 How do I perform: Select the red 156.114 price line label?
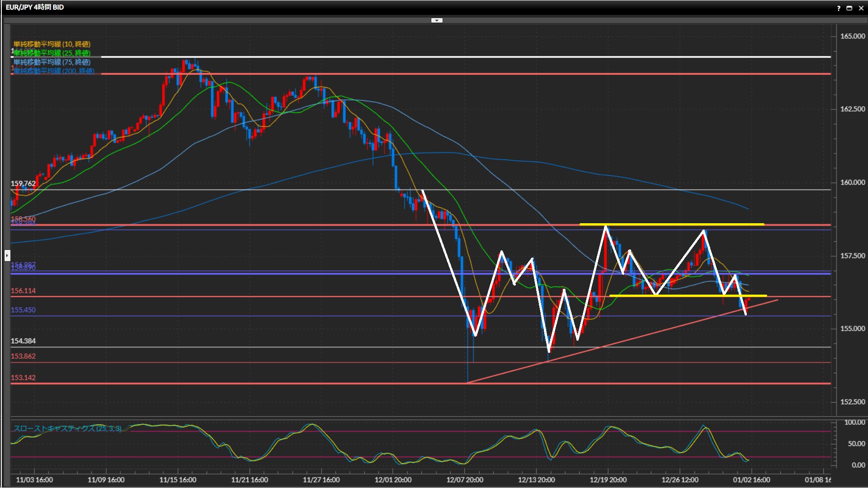pos(23,291)
